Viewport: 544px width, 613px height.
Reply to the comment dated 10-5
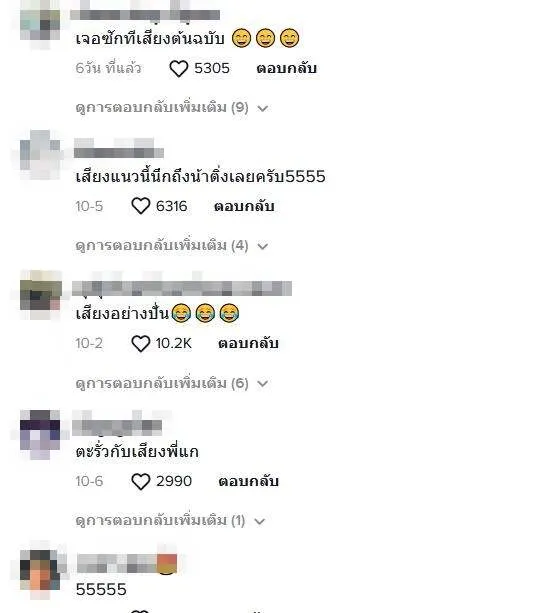[244, 206]
